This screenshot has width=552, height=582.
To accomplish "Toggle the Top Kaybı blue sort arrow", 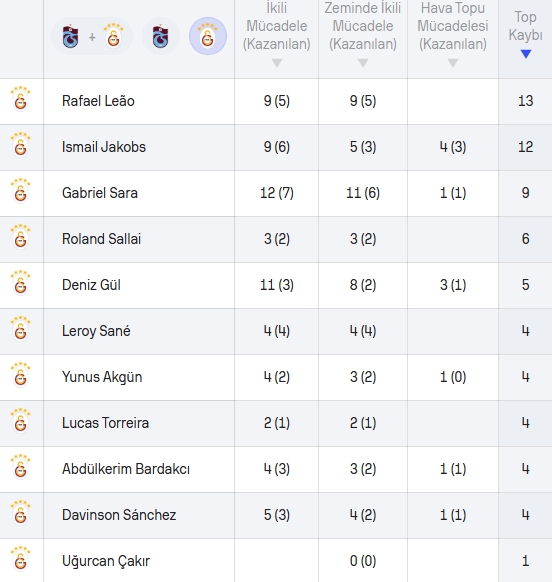I will (x=526, y=54).
